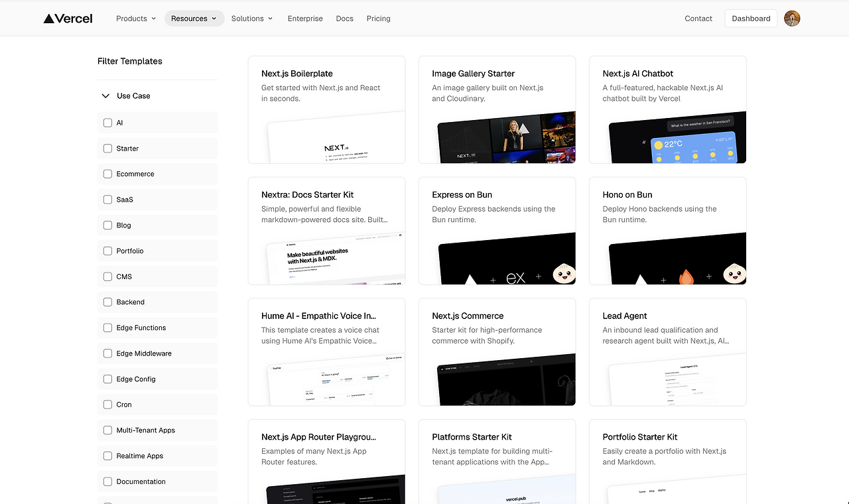Open the Platforms Starter Kit template title

tap(472, 437)
